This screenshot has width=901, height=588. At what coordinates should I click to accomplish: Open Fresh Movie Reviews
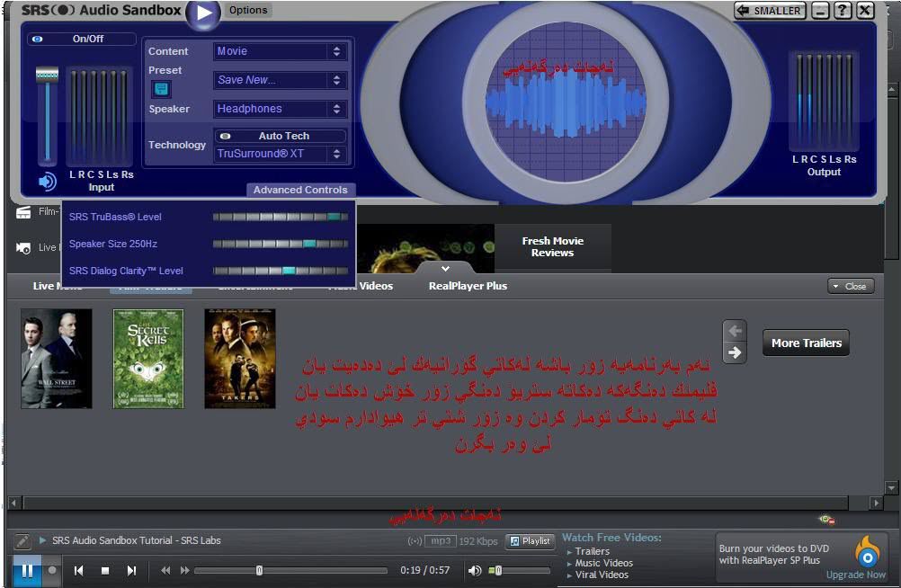click(553, 246)
